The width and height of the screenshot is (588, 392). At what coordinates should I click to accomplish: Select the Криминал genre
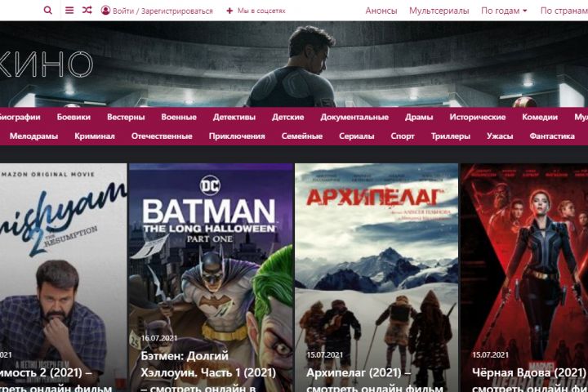(x=95, y=136)
